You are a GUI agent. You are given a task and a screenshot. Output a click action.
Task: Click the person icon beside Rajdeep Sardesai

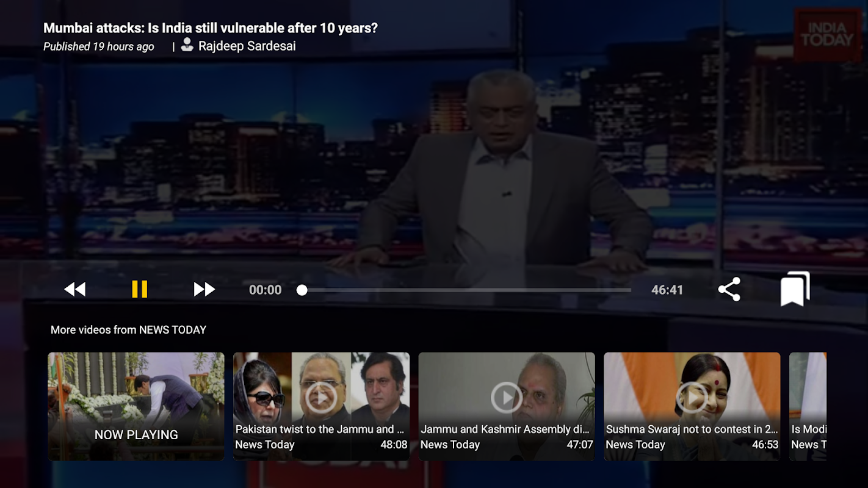[x=187, y=45]
